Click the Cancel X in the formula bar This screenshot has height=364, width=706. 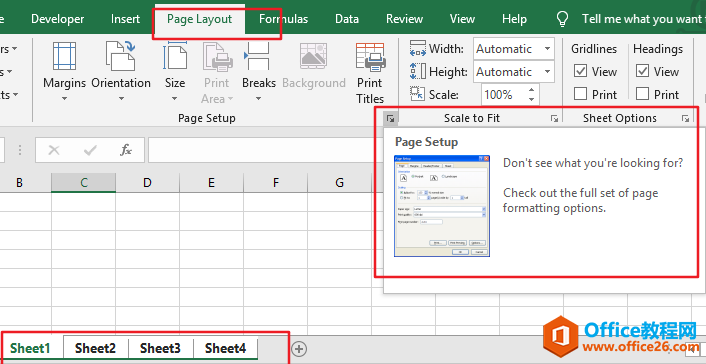pyautogui.click(x=54, y=150)
